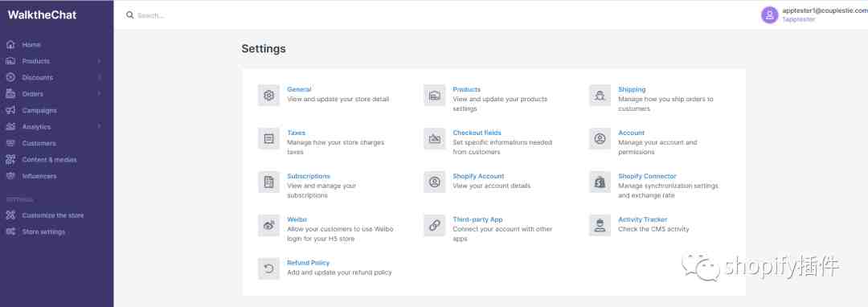This screenshot has width=868, height=307.
Task: Follow the Shopify Account link
Action: (478, 176)
